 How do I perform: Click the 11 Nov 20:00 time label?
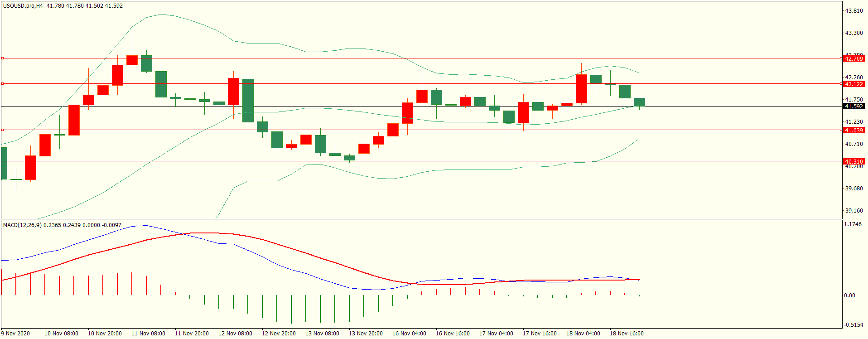point(192,334)
